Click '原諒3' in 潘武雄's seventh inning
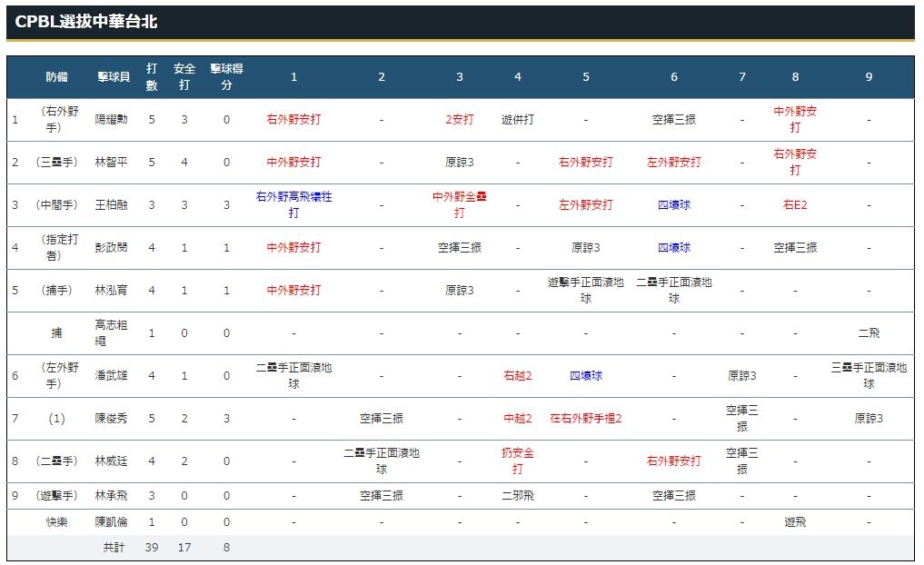The height and width of the screenshot is (565, 924). (x=742, y=375)
